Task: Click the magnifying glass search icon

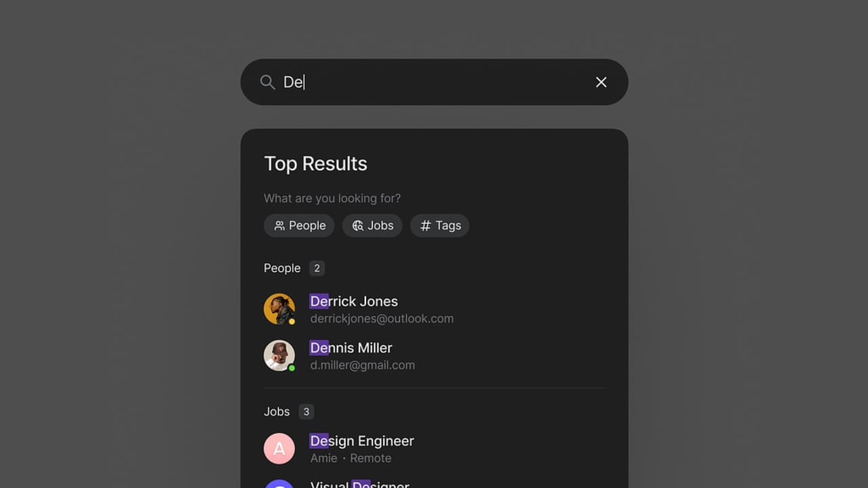Action: coord(267,82)
